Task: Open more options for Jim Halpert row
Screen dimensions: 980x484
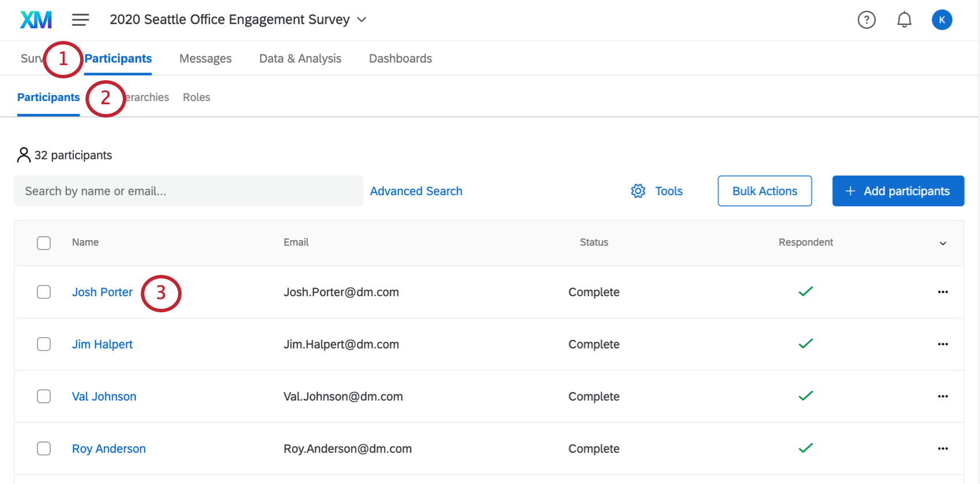Action: pos(943,344)
